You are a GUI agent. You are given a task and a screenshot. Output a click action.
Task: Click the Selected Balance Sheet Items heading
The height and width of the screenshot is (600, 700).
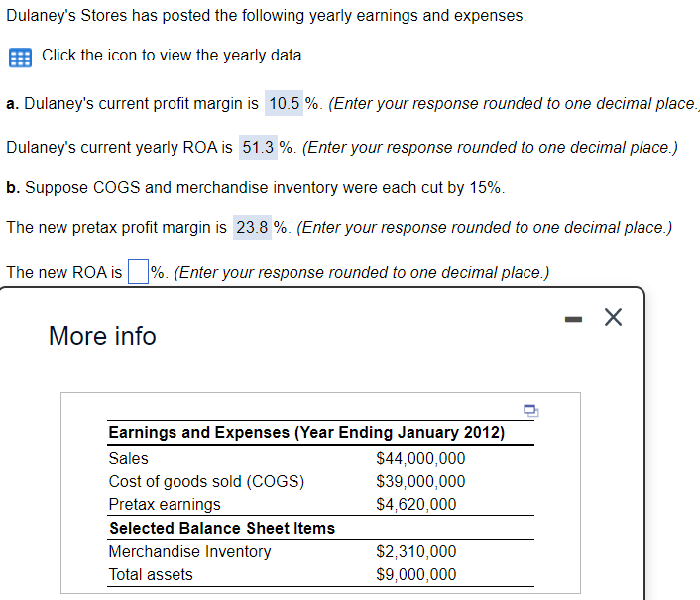tap(222, 529)
